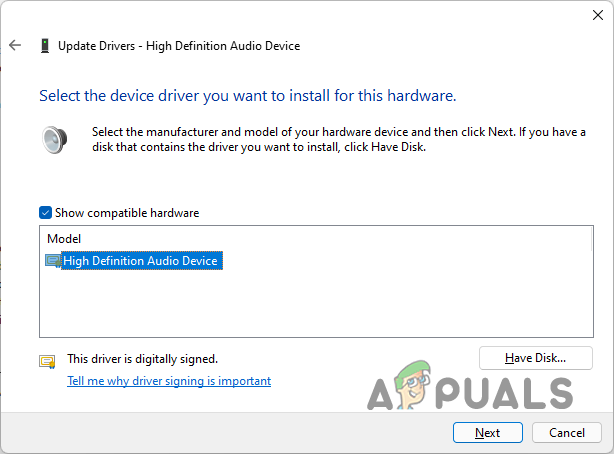The height and width of the screenshot is (454, 614).
Task: Click the Model column header
Action: [x=64, y=240]
